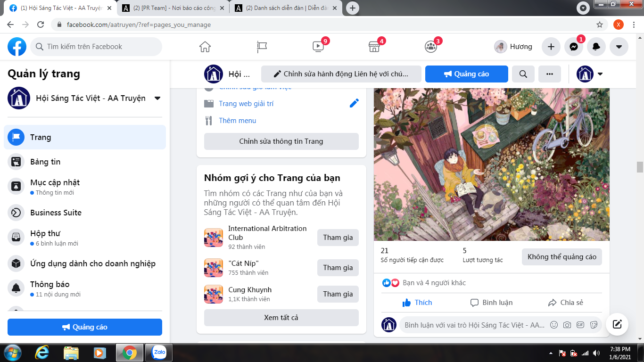Open a new browser tab

(353, 8)
